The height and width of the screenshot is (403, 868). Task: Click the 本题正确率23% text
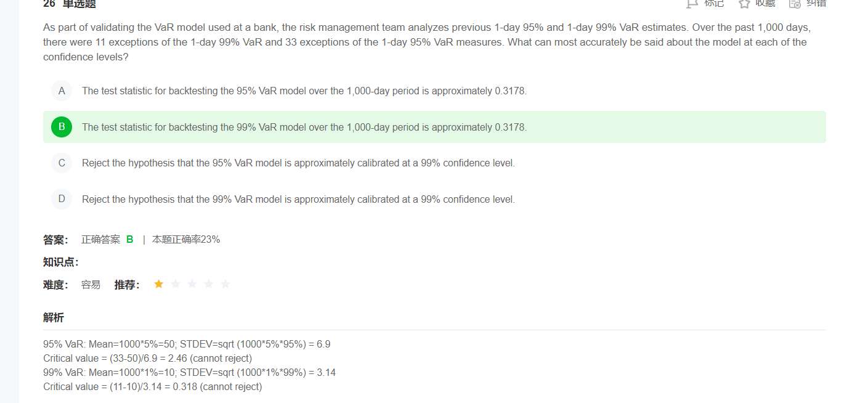[x=186, y=240]
